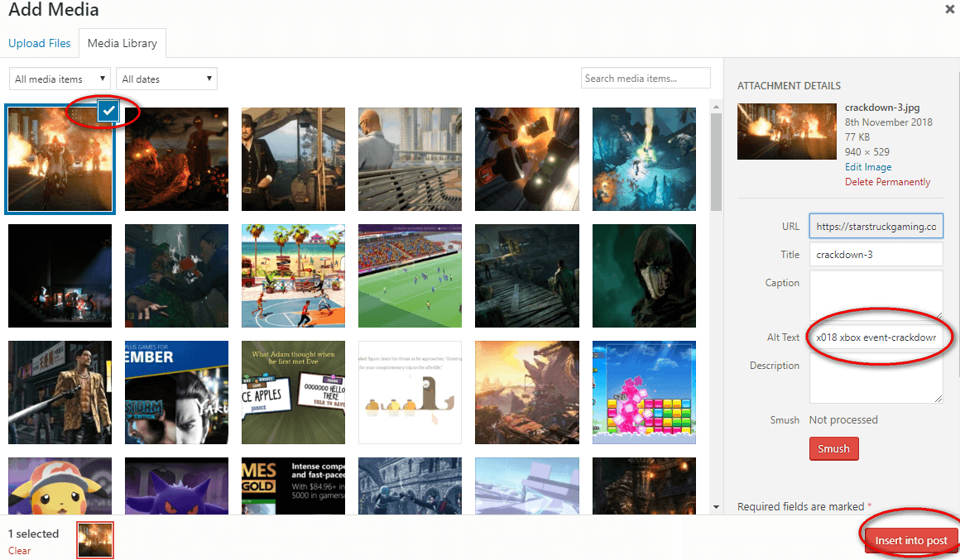Select the beach basketball court thumbnail

coord(293,276)
